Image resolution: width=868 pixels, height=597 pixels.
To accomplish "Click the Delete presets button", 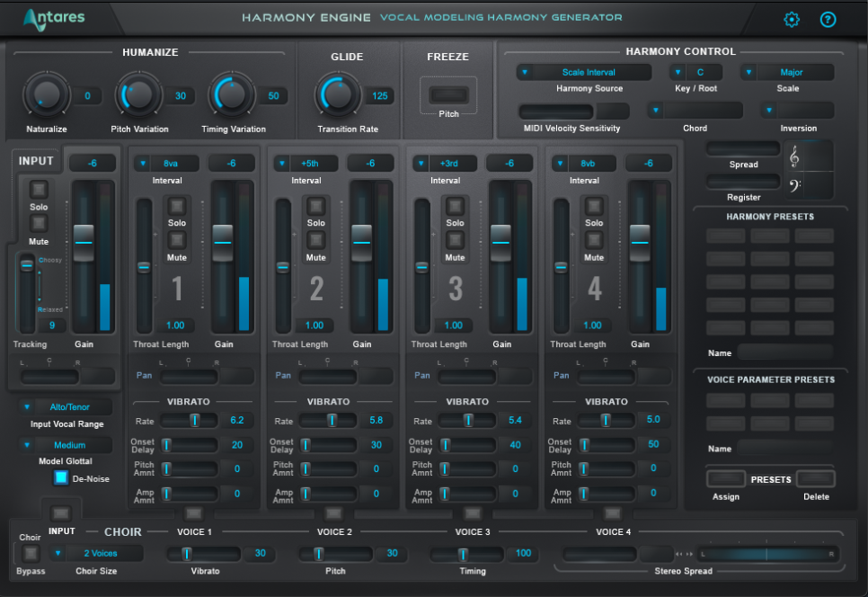I will click(x=815, y=478).
